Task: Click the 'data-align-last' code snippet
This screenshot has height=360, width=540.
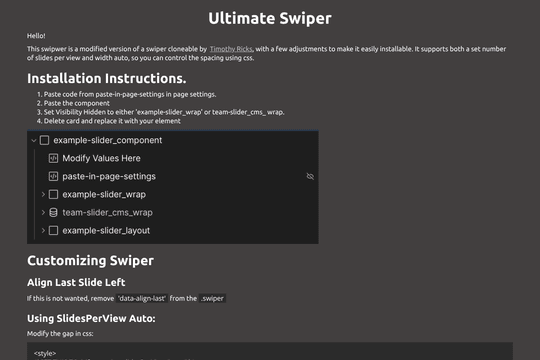Action: 142,298
